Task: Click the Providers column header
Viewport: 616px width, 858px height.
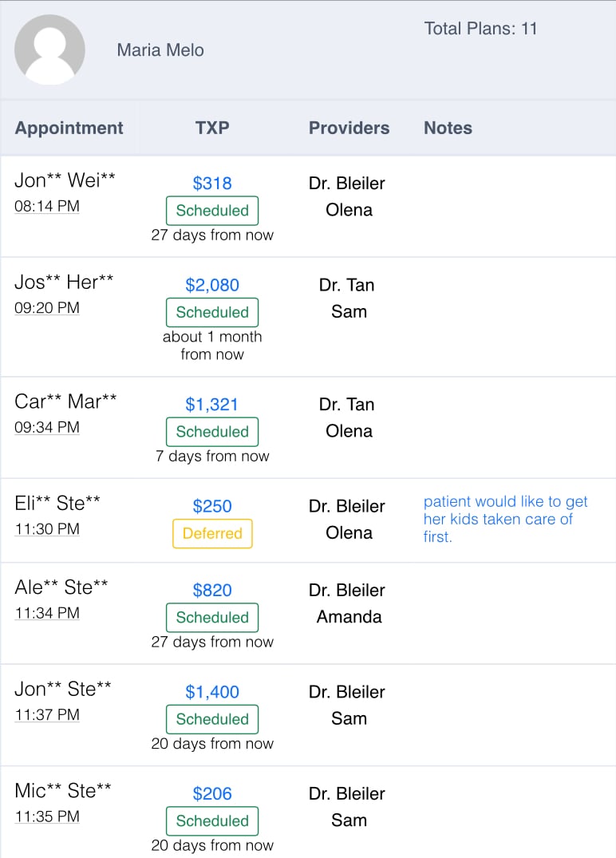Action: pos(349,128)
